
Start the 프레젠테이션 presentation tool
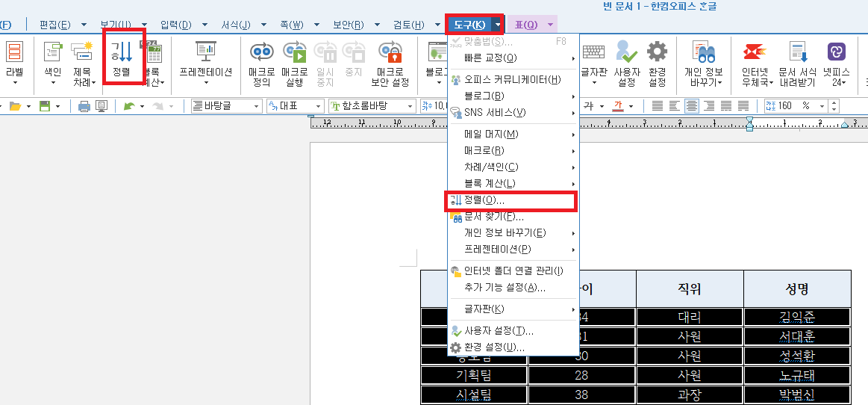tap(206, 63)
